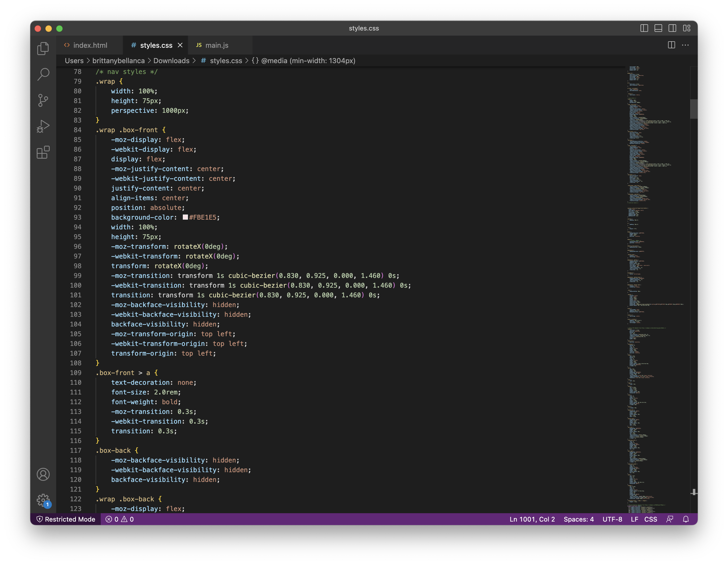
Task: Open notifications bell icon
Action: click(686, 519)
